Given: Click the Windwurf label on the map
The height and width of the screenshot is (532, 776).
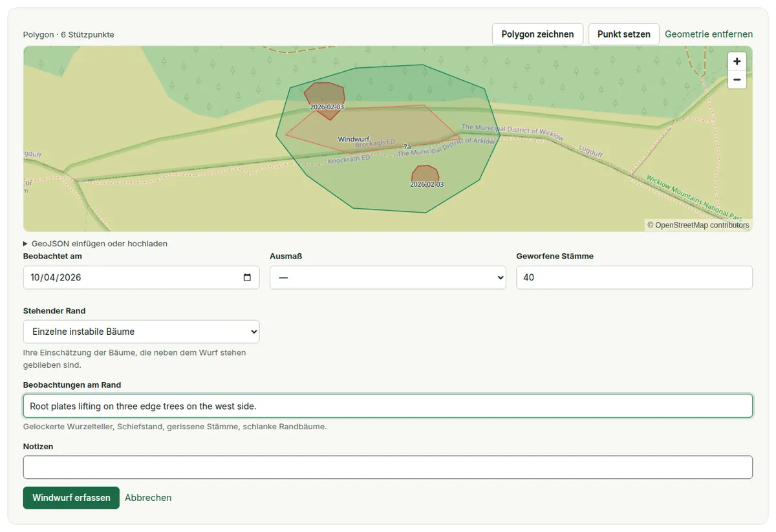Looking at the screenshot, I should click(354, 139).
